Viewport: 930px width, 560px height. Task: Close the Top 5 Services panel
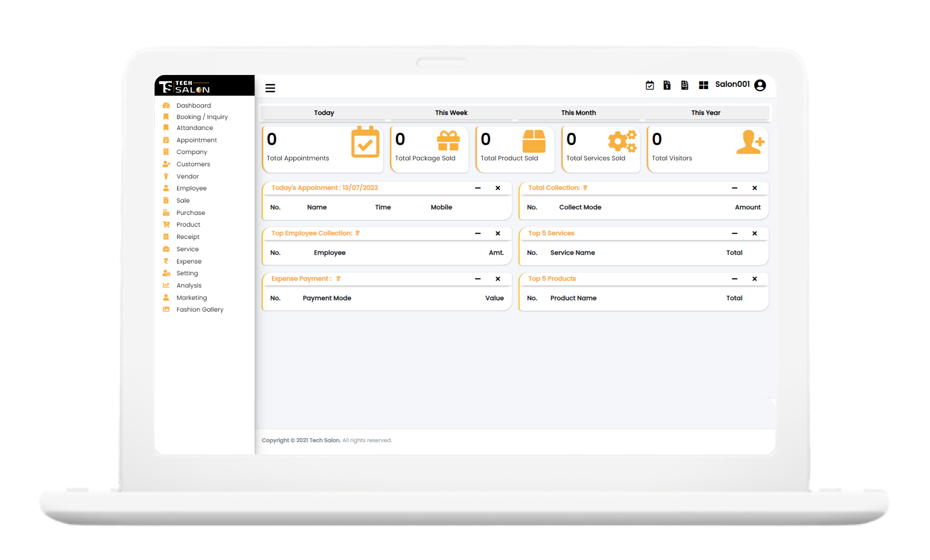pyautogui.click(x=755, y=233)
